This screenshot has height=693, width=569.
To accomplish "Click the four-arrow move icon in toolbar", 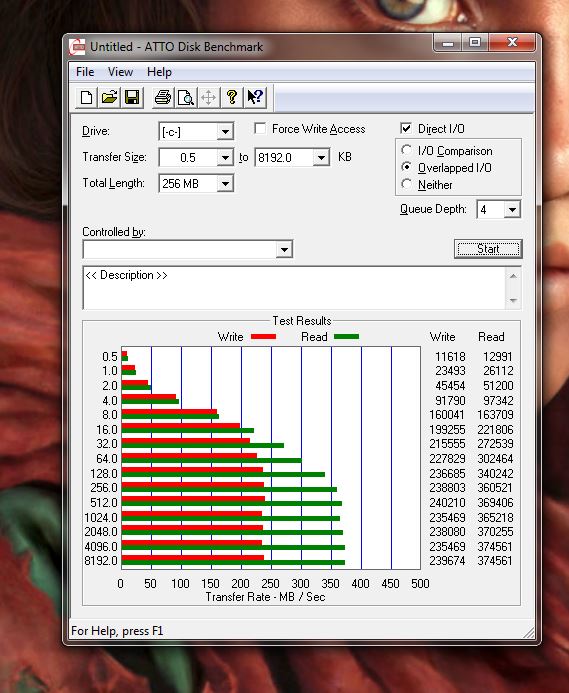I will coord(209,97).
